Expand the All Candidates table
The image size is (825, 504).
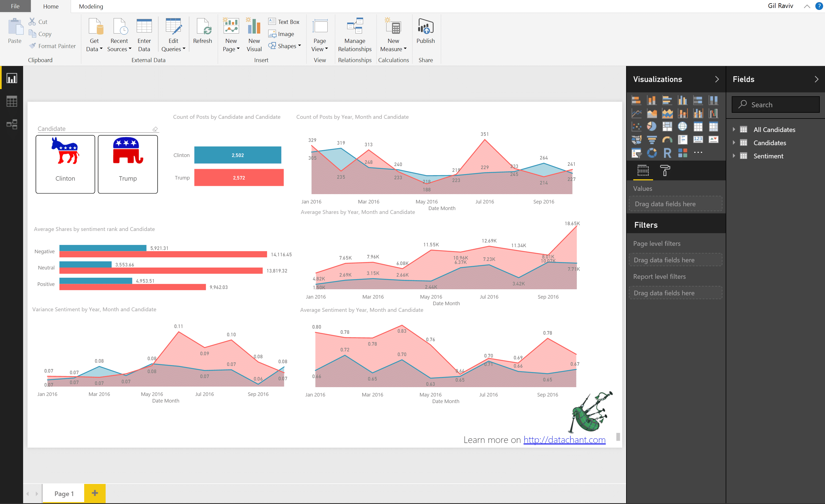(x=734, y=130)
